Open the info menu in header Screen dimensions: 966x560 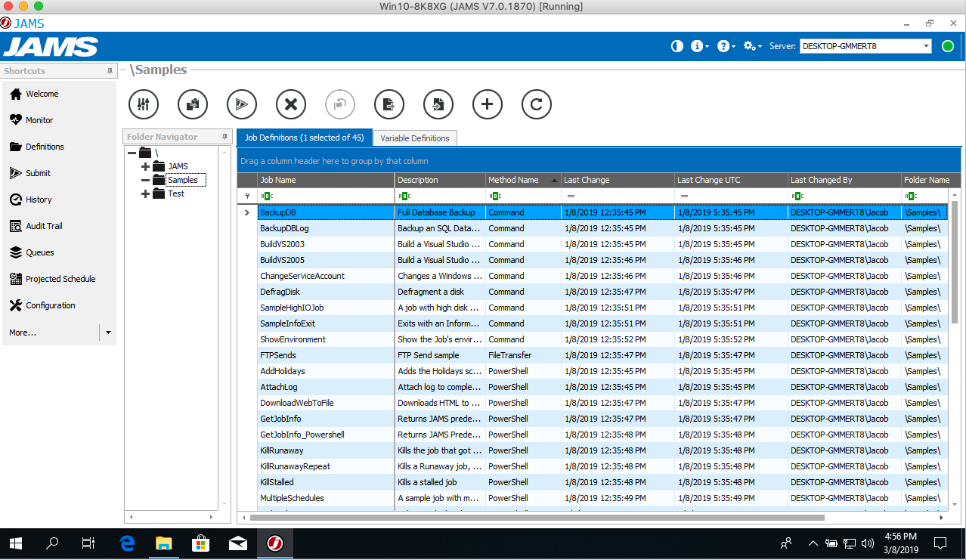[700, 46]
